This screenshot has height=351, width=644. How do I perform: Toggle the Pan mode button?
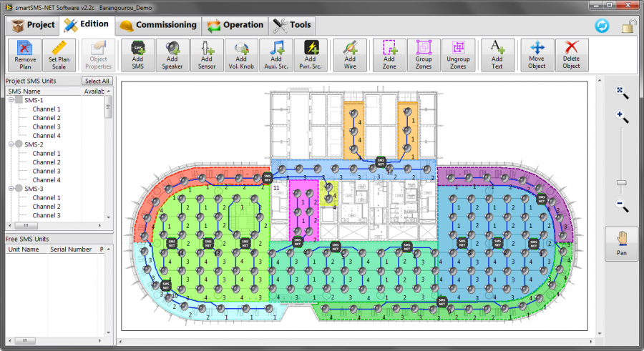click(622, 243)
